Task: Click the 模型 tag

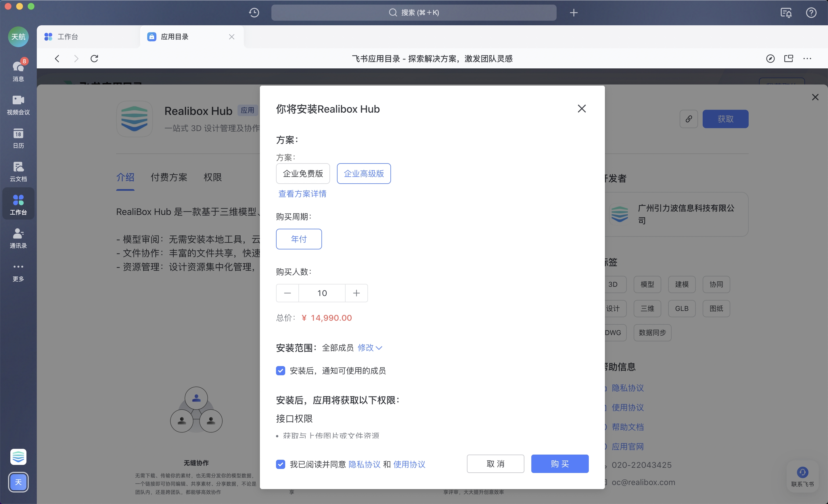Action: [x=647, y=284]
